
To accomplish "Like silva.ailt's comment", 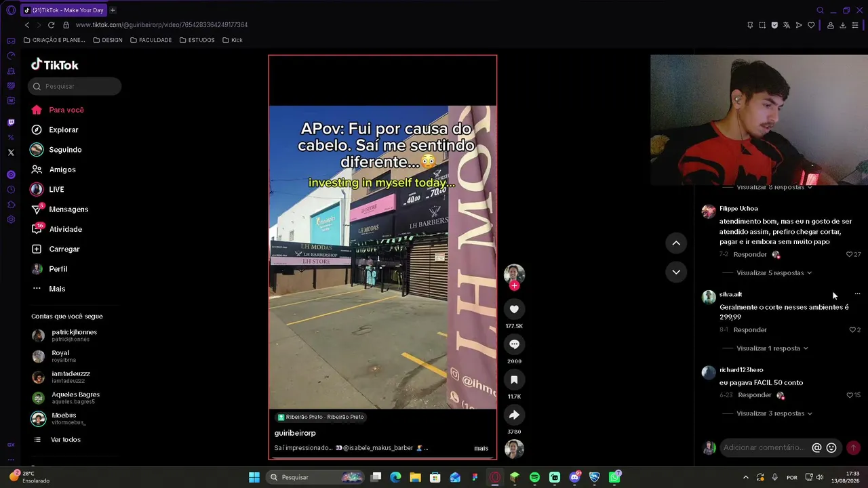I will point(852,330).
